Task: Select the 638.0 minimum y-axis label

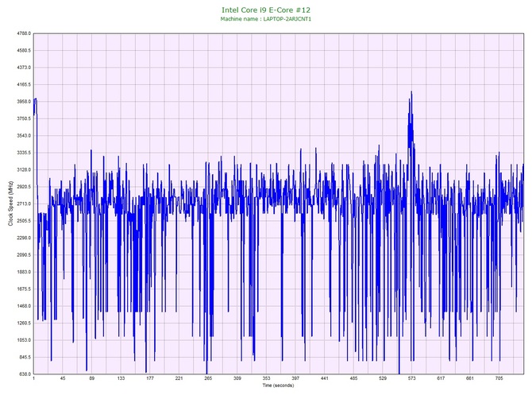Action: pyautogui.click(x=25, y=374)
